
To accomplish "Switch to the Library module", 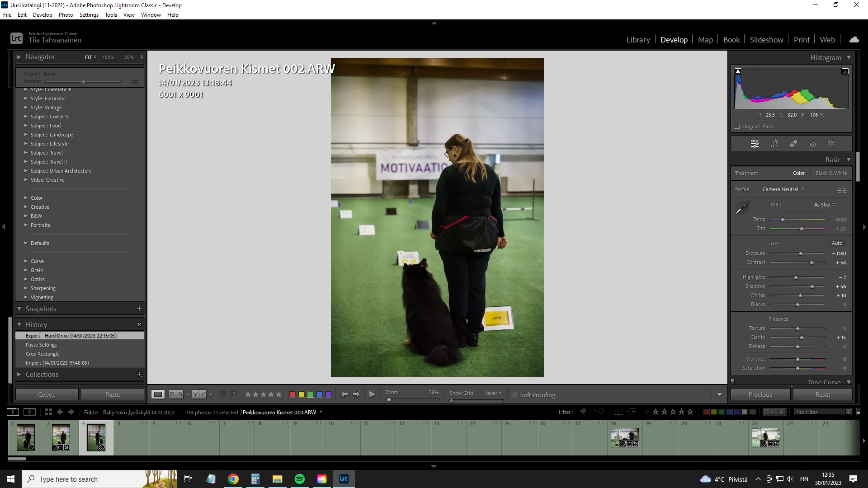I will coord(638,40).
